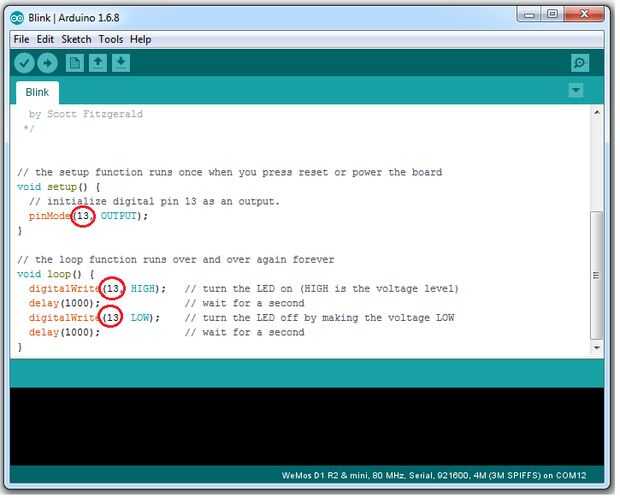The width and height of the screenshot is (620, 498).
Task: Expand the tab options dropdown arrow
Action: pos(576,91)
